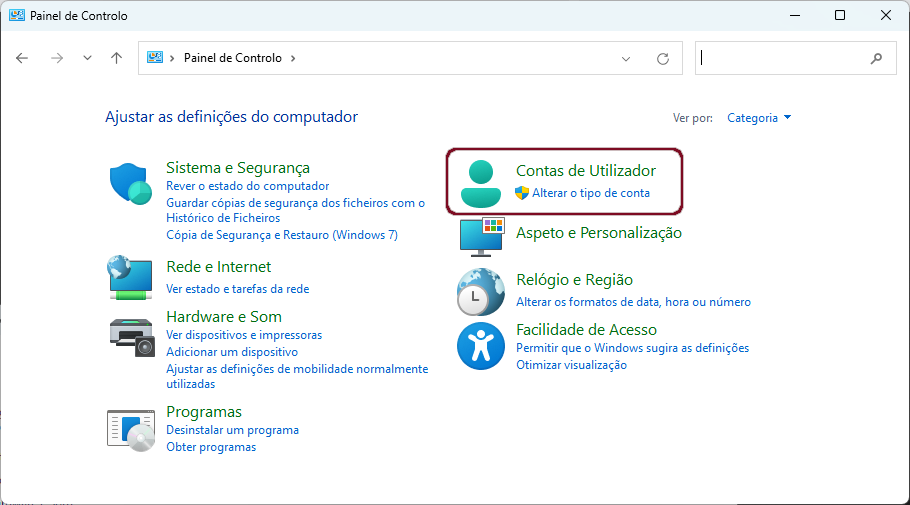Screen dimensions: 910x505
Task: Expand the address bar history dropdown
Action: coord(626,59)
